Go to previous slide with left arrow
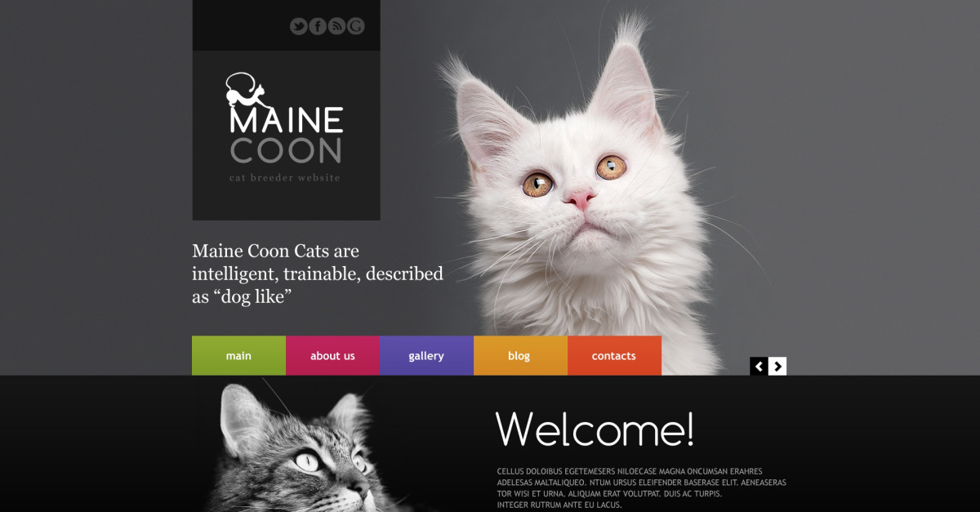The height and width of the screenshot is (512, 980). (759, 367)
